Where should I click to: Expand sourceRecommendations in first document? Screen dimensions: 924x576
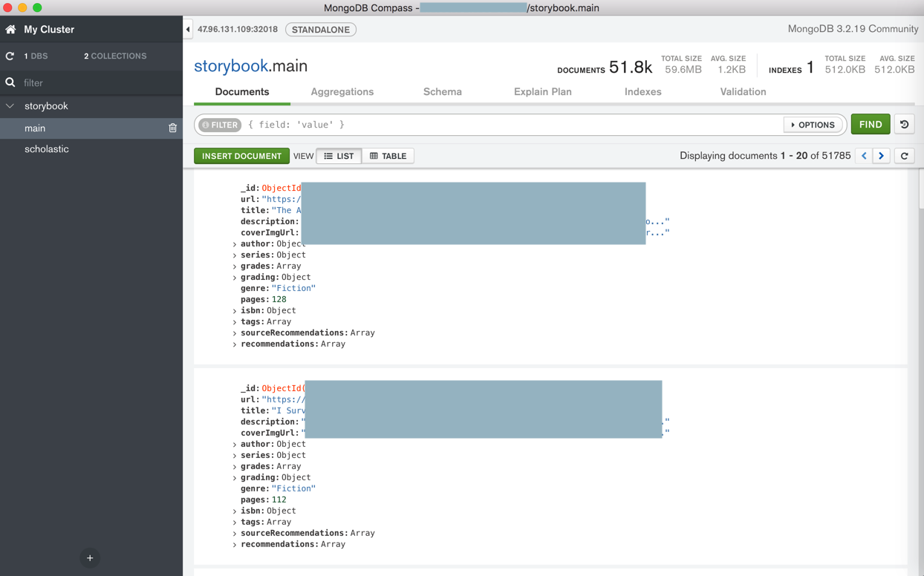(235, 333)
